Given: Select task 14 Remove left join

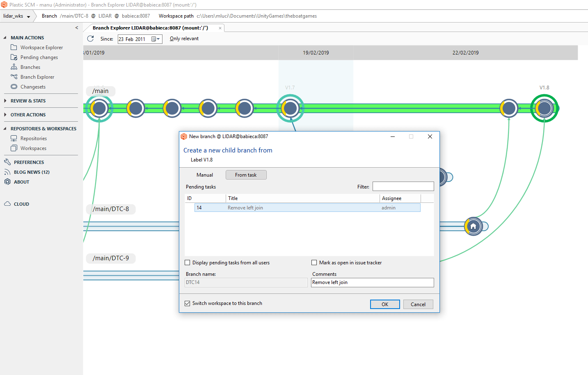Looking at the screenshot, I should point(307,208).
